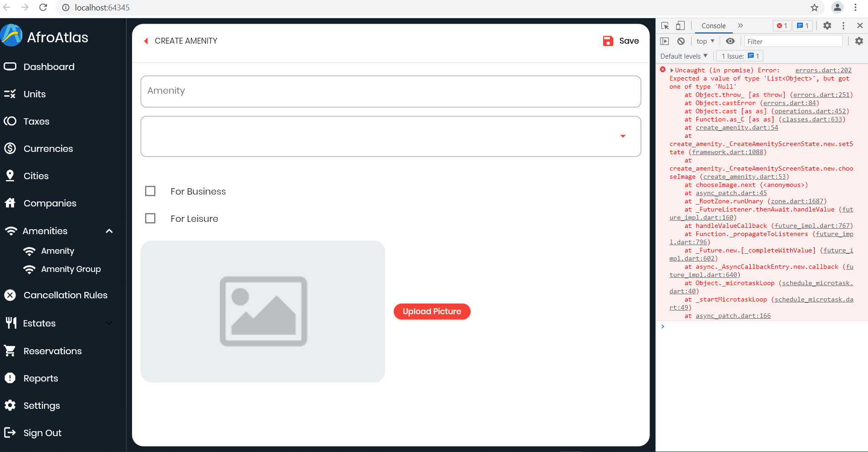The image size is (868, 452).
Task: Open the Dashboard from the sidebar
Action: point(49,66)
